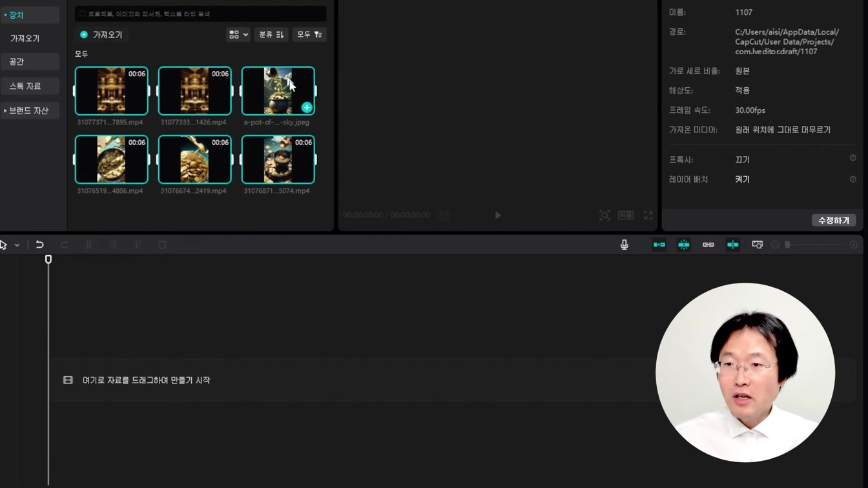This screenshot has width=868, height=488.
Task: Toggle auto snapping on the timeline
Action: coord(684,245)
